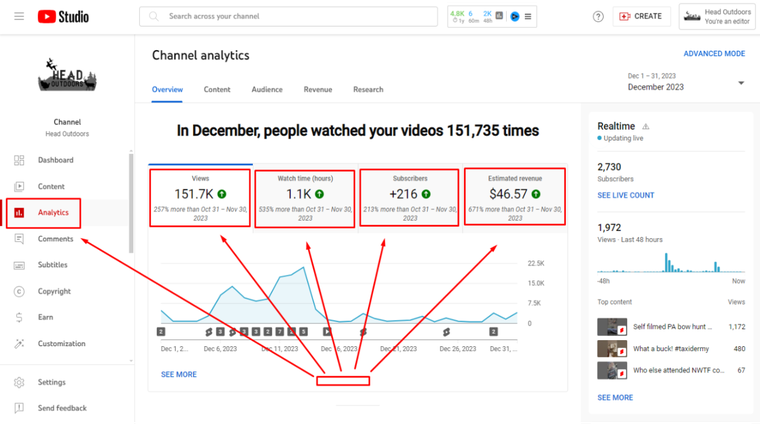
Task: Switch to the Research tab
Action: [368, 89]
